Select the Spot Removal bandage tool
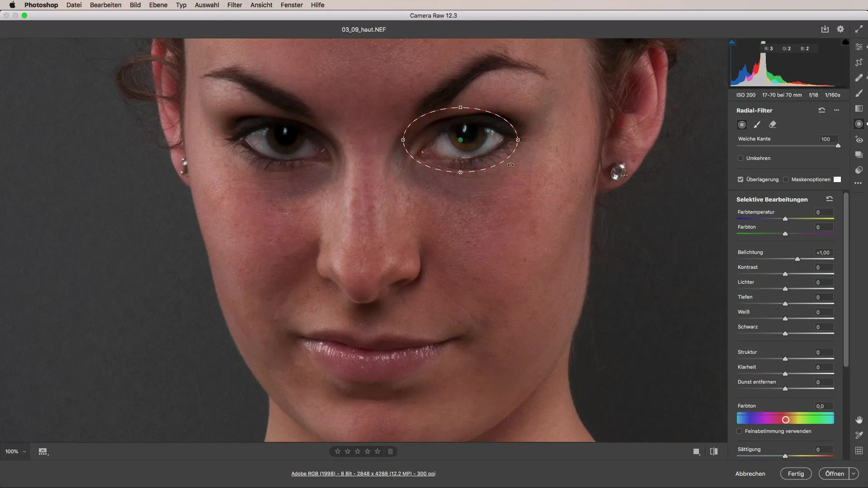 tap(859, 78)
